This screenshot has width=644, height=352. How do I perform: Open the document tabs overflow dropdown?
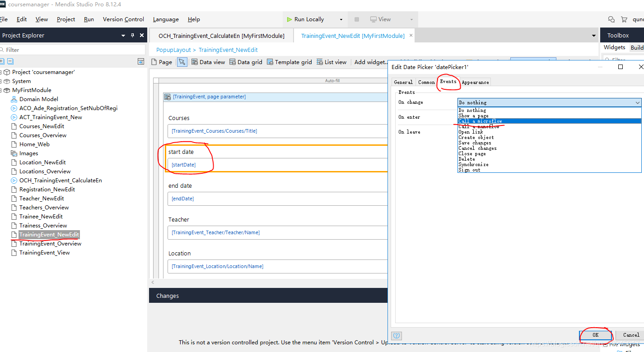593,36
